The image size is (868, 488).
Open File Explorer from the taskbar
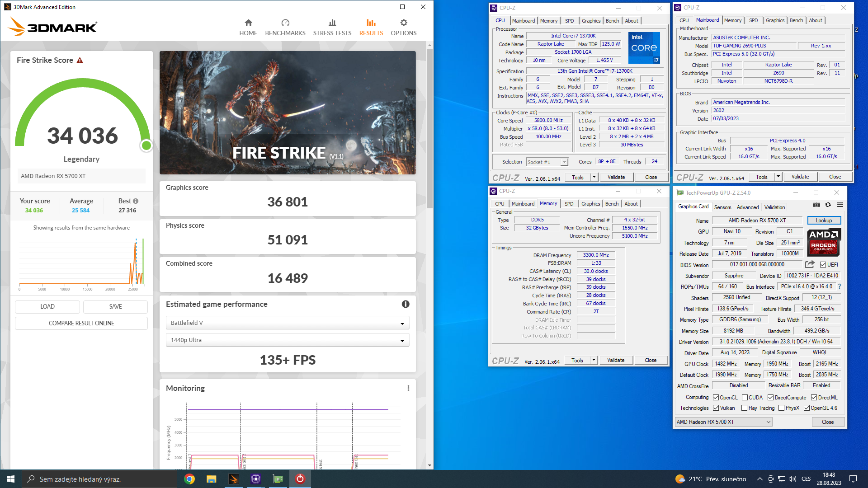coord(211,479)
